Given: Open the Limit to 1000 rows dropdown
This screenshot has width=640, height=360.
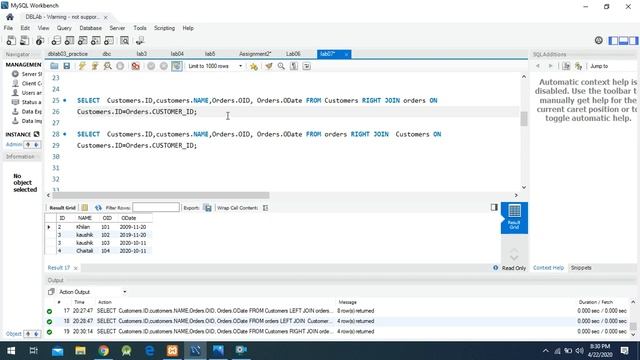Looking at the screenshot, I should point(216,66).
